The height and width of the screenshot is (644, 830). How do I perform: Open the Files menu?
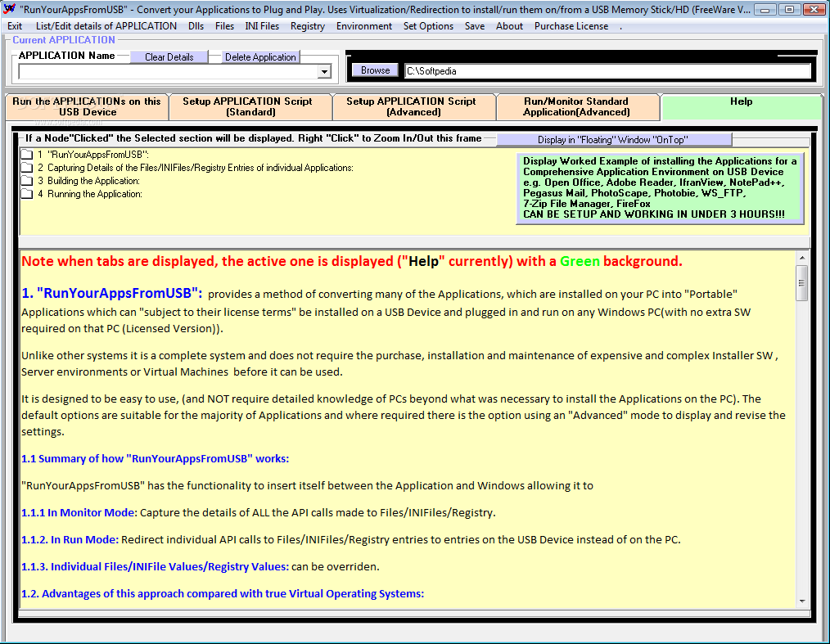[x=224, y=26]
